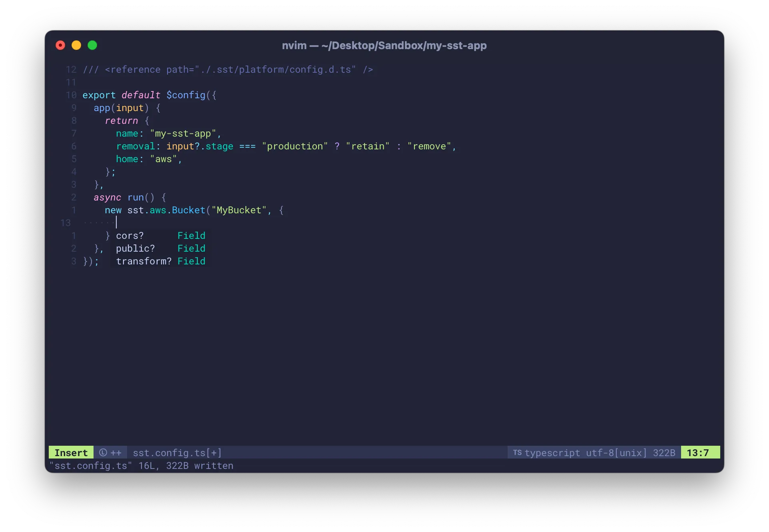Click the TS TypeScript filetype icon

[517, 453]
